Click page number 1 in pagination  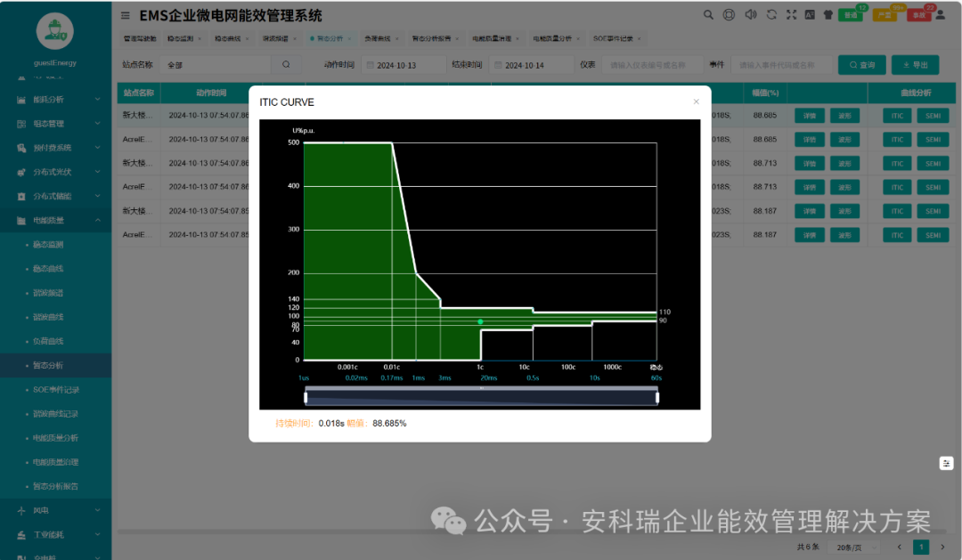(x=921, y=548)
